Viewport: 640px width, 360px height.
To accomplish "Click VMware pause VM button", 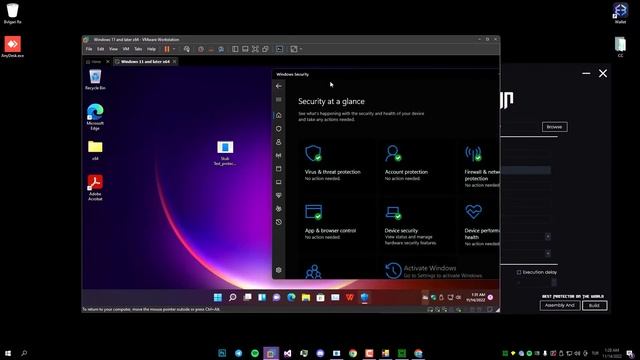I will [x=167, y=49].
